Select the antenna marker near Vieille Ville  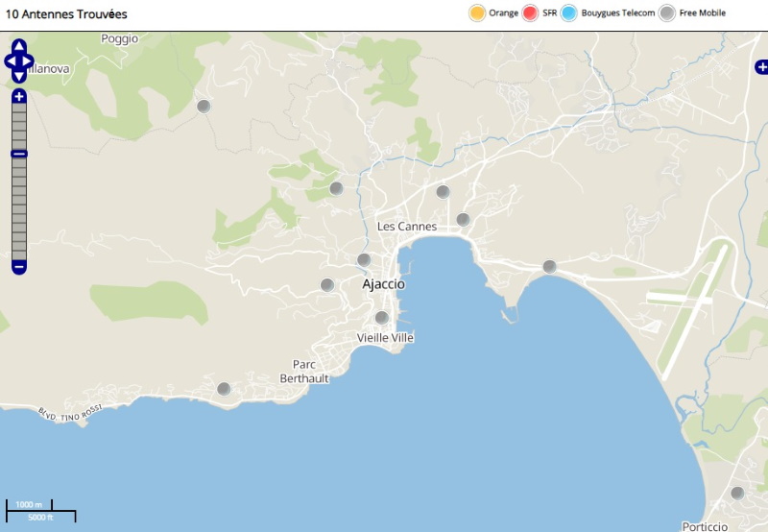[381, 318]
